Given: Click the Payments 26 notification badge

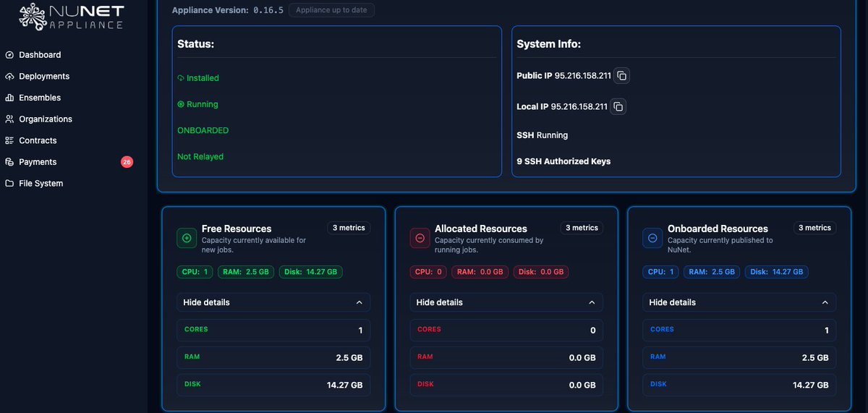Looking at the screenshot, I should click(127, 162).
